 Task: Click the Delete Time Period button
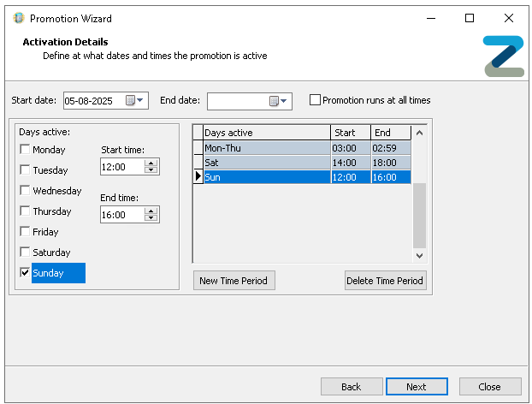coord(385,281)
